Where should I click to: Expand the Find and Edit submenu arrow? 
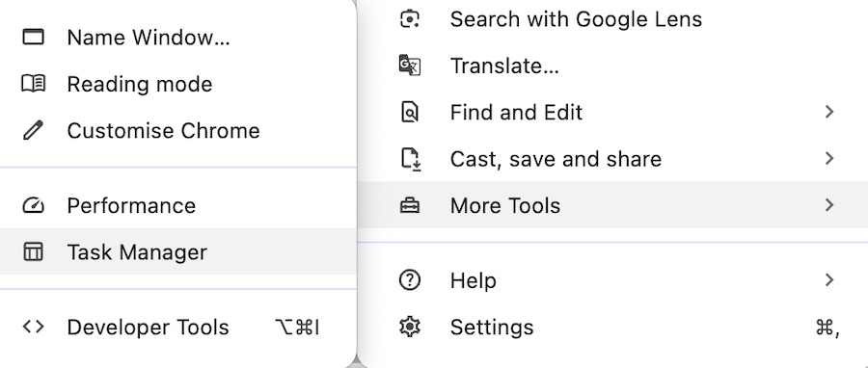pyautogui.click(x=829, y=112)
